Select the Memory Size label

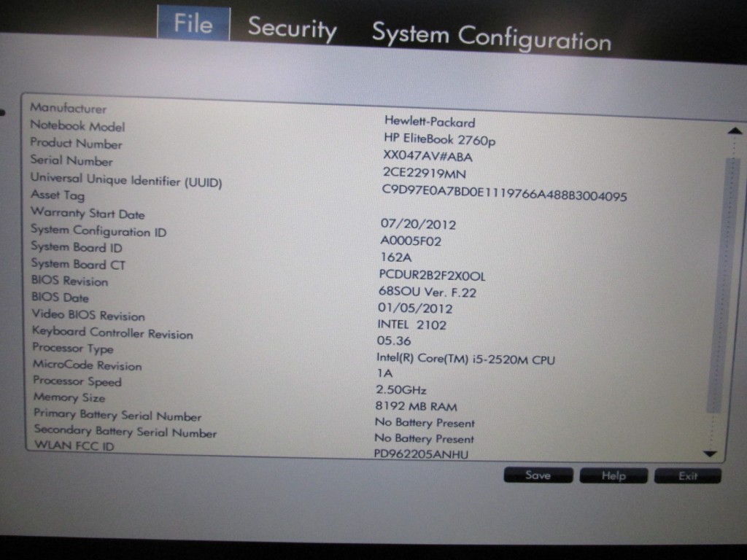pyautogui.click(x=69, y=397)
